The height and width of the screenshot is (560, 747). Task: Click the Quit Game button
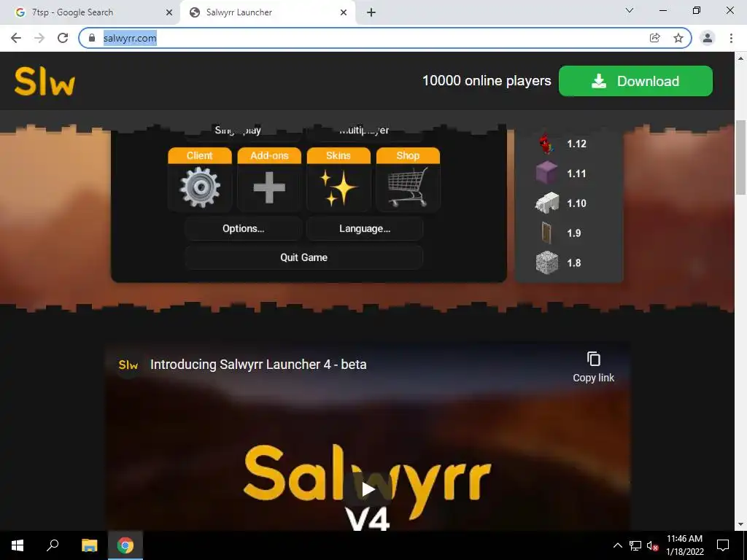point(304,257)
